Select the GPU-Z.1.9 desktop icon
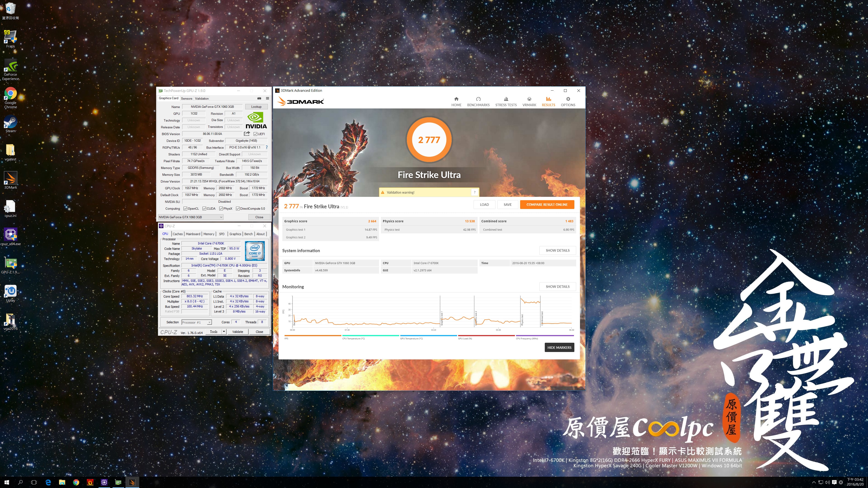 tap(10, 265)
